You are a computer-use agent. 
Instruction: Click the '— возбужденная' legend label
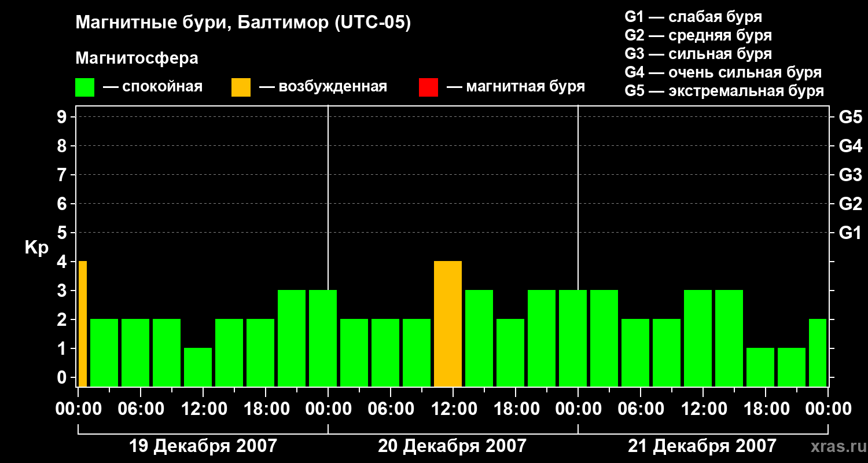point(323,87)
